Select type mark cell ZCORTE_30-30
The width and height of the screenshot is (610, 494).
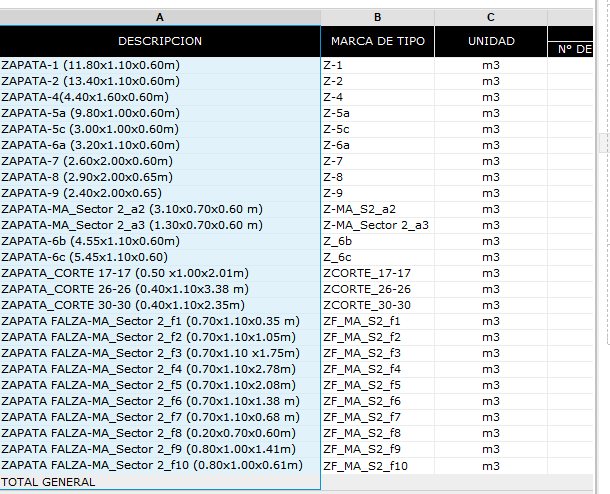[377, 305]
